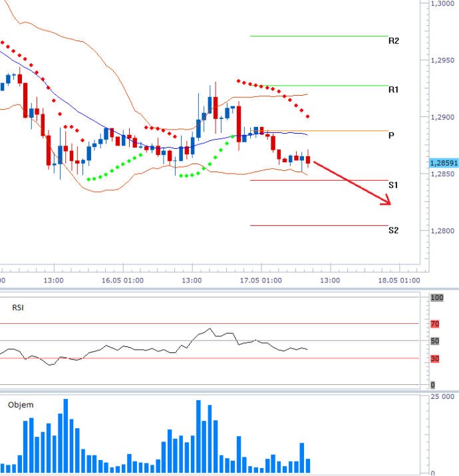Click the RSI 100 scale tag
The width and height of the screenshot is (459, 476).
coord(437,298)
